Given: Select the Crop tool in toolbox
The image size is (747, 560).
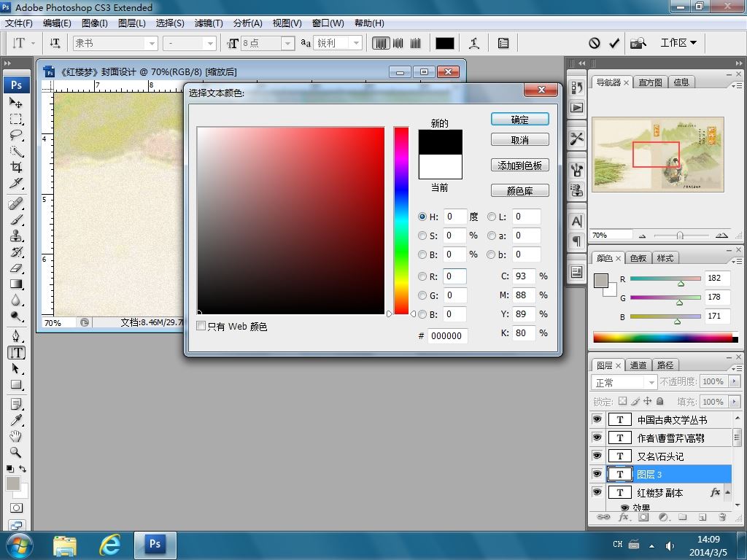Looking at the screenshot, I should [16, 168].
